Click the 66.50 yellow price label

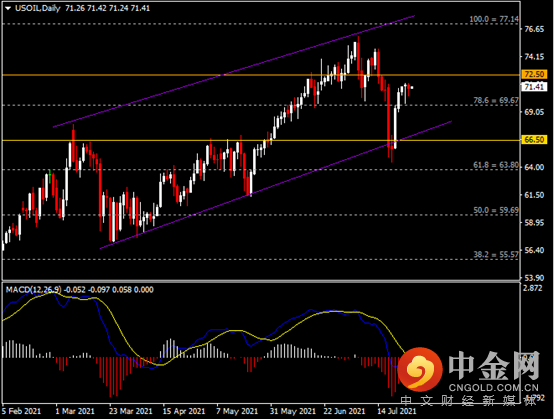[534, 140]
